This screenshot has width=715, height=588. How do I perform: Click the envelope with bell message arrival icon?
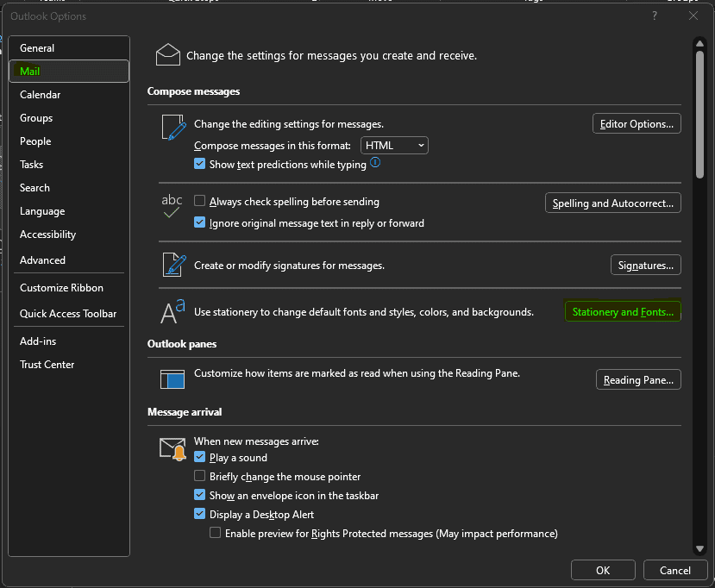click(x=172, y=449)
